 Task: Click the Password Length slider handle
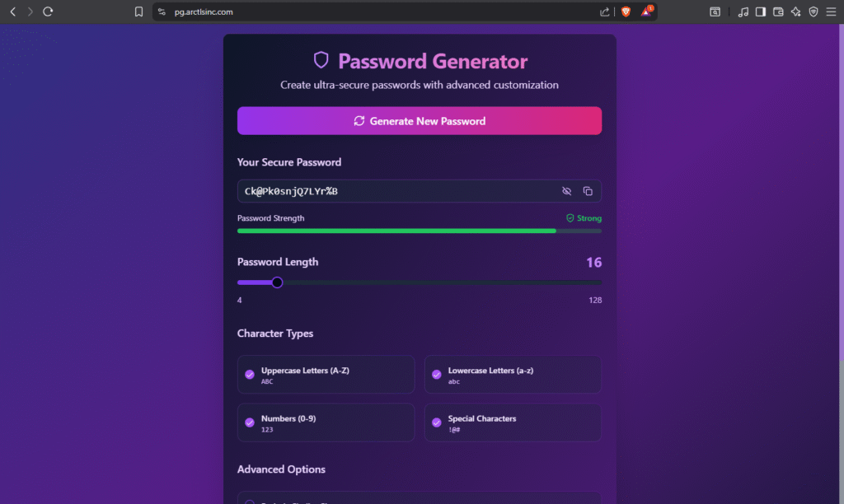[277, 282]
